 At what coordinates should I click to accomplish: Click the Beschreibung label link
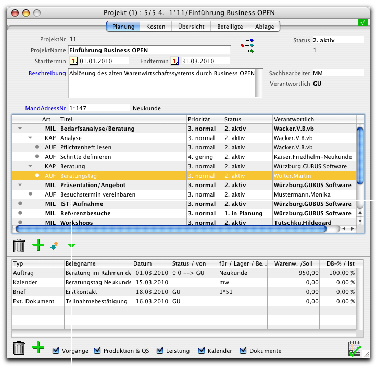(47, 73)
